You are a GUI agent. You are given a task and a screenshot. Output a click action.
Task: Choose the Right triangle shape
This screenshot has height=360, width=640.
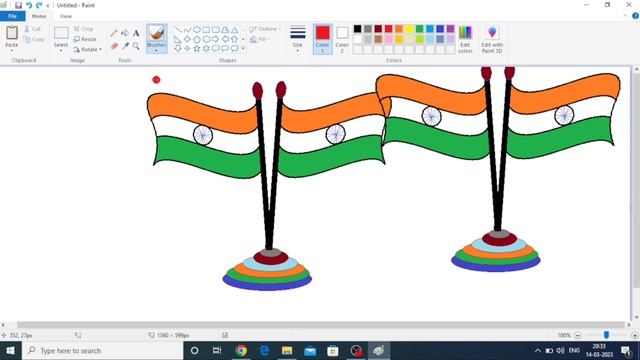(x=178, y=39)
